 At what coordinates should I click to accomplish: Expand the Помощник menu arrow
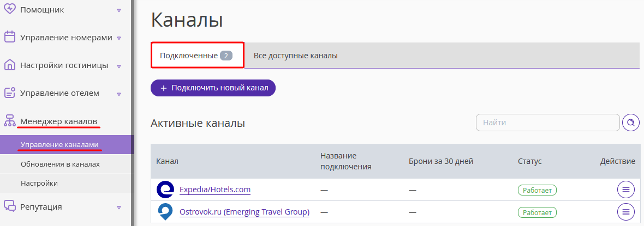[x=118, y=10]
